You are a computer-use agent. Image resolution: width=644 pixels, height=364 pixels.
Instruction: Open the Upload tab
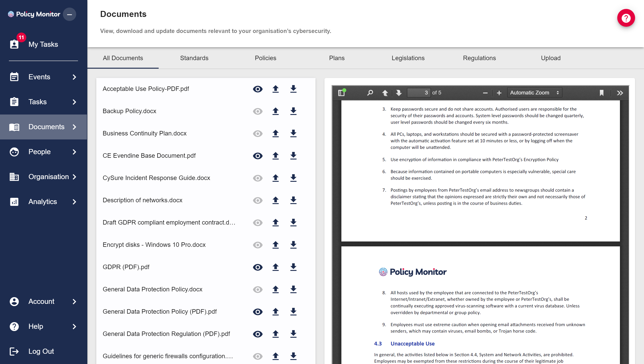tap(550, 58)
